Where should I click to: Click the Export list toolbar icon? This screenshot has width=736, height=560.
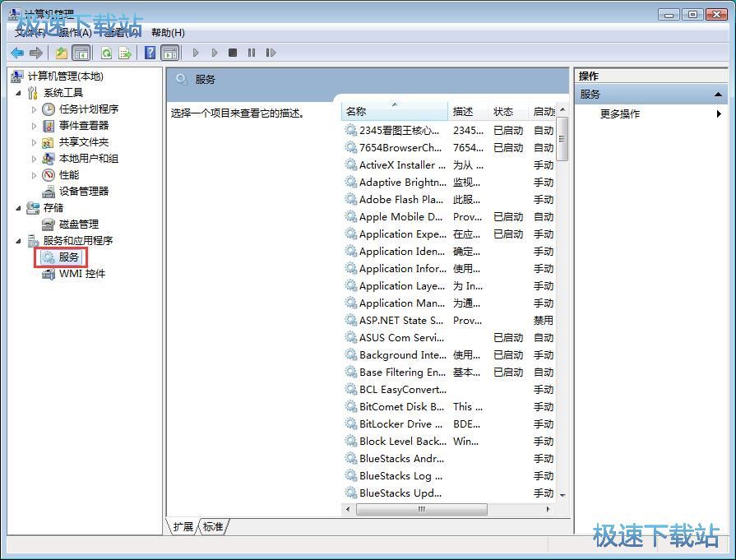125,53
